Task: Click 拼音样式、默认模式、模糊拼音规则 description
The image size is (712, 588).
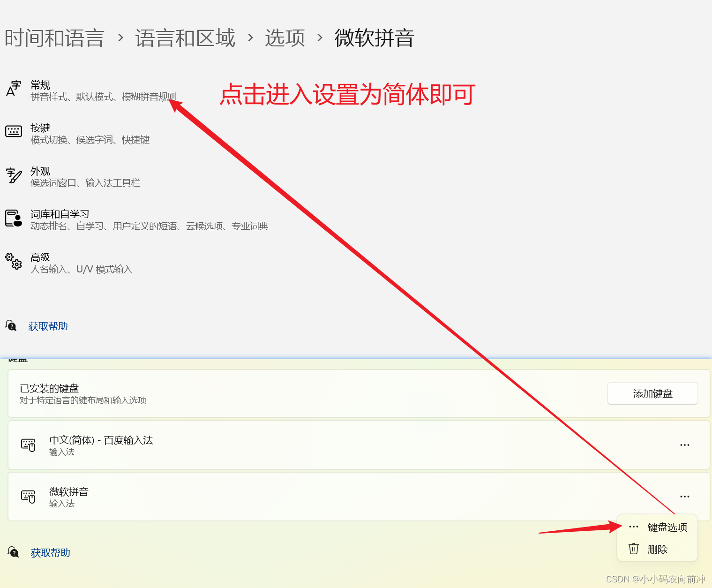Action: pos(104,97)
